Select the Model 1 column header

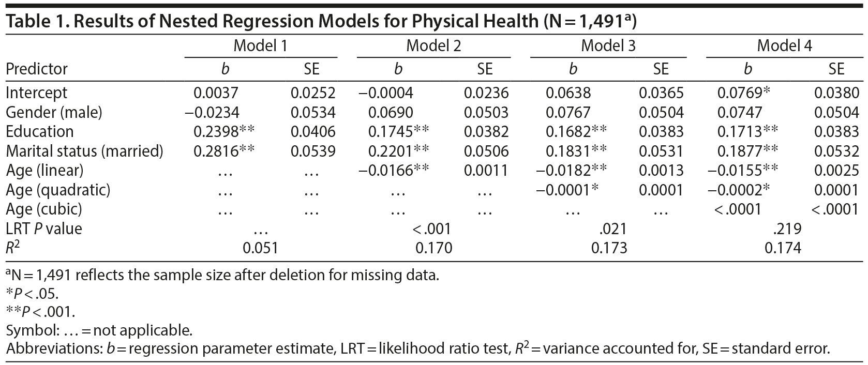pos(260,46)
